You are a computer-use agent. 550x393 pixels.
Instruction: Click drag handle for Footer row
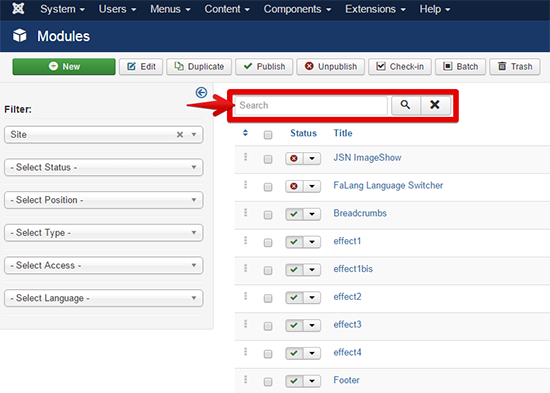[x=246, y=379]
